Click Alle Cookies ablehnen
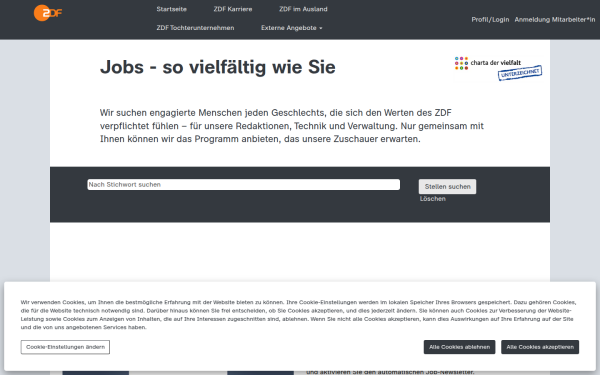The image size is (600, 375). [459, 347]
